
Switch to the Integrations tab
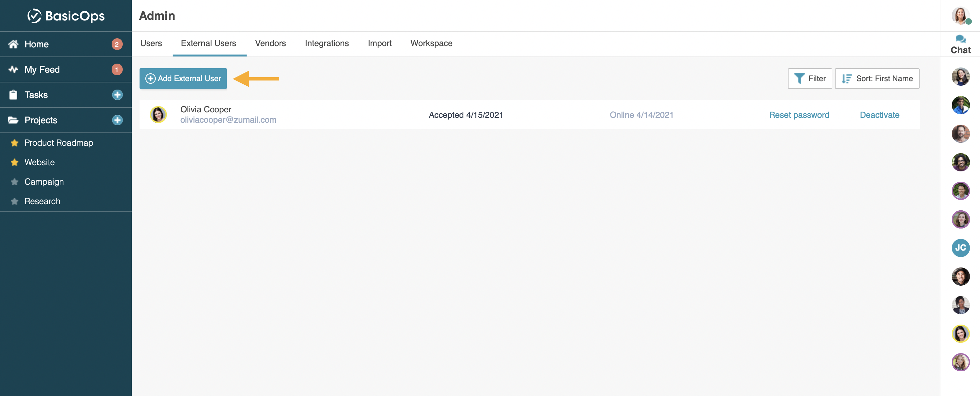click(x=326, y=43)
